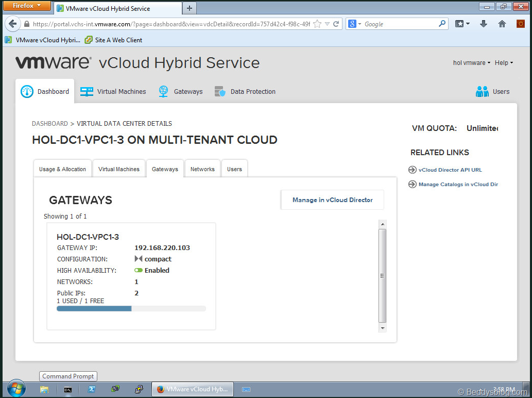Click the gateways list scroll up arrow
This screenshot has height=398, width=532.
tap(382, 224)
